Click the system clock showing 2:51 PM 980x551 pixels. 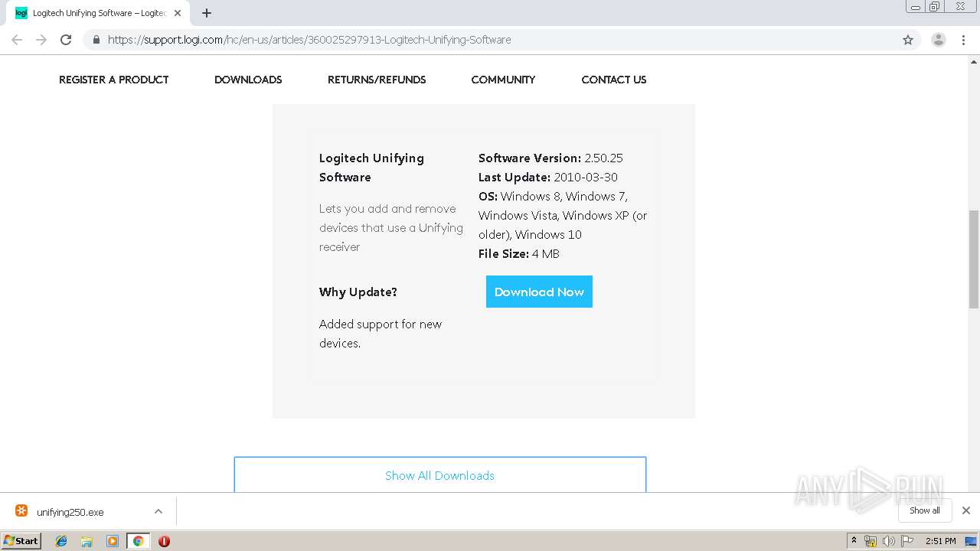coord(941,541)
